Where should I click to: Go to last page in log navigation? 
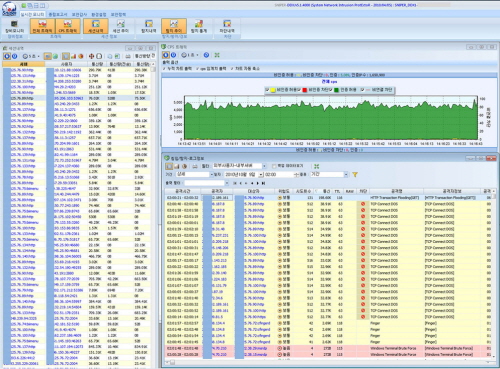pos(264,183)
